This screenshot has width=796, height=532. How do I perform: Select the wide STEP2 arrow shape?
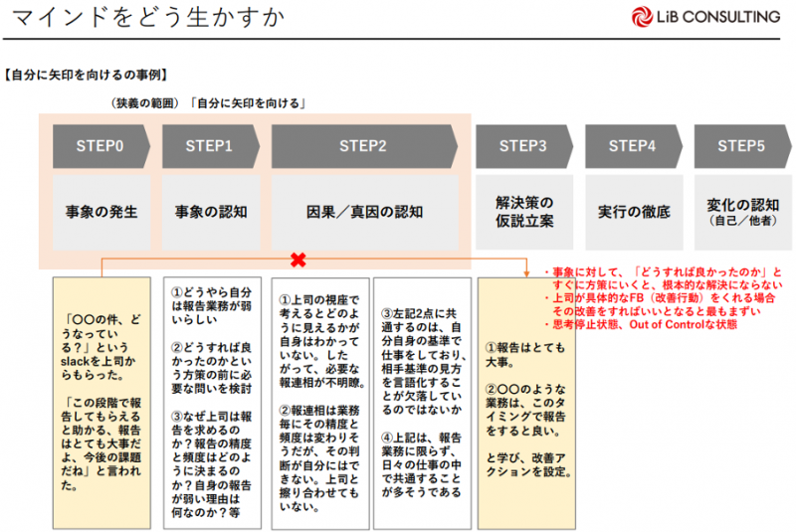(364, 146)
